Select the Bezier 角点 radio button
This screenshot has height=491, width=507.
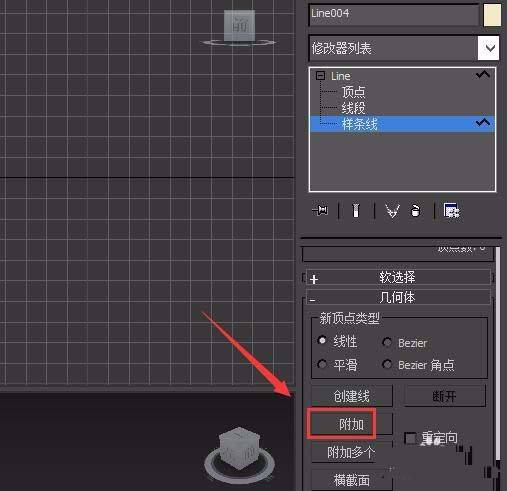click(x=387, y=364)
